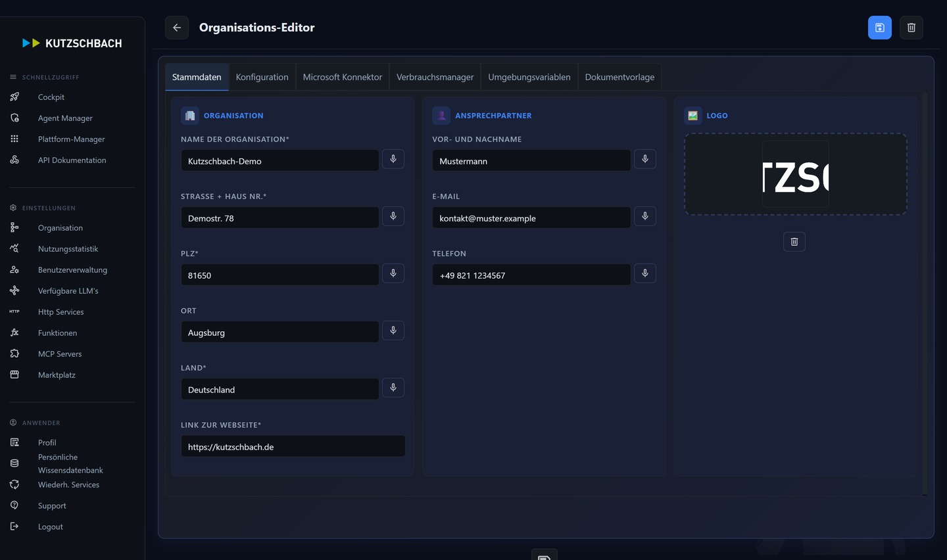Click microphone next to Land field

pos(393,388)
